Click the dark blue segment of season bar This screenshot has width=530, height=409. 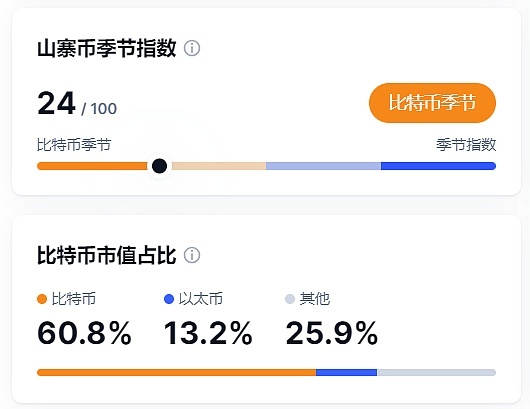pyautogui.click(x=438, y=166)
